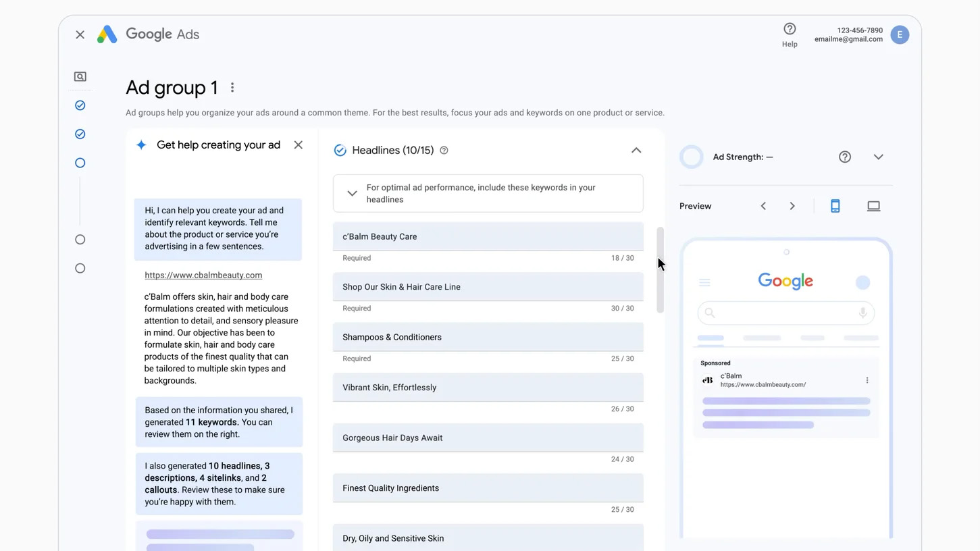Switch preview to mobile device view

point(835,206)
